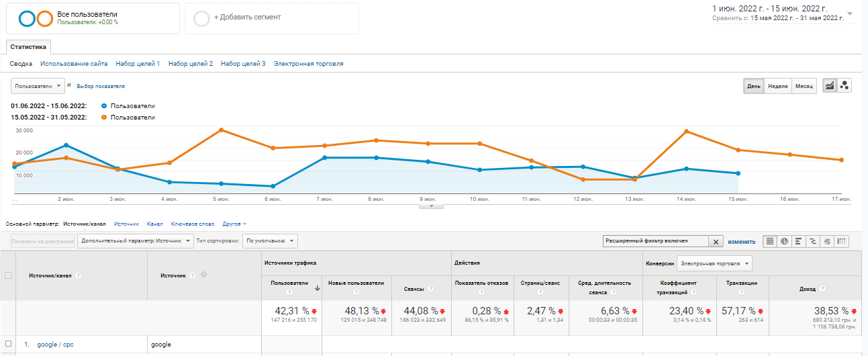Open the Набор целей 1 tab

(x=138, y=64)
